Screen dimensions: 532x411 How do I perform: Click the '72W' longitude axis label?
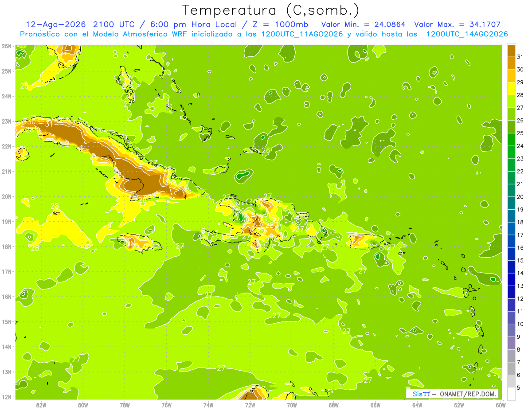(250, 405)
